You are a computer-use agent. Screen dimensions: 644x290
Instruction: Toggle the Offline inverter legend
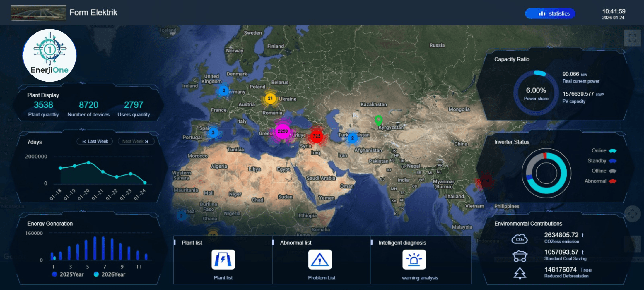click(x=604, y=171)
